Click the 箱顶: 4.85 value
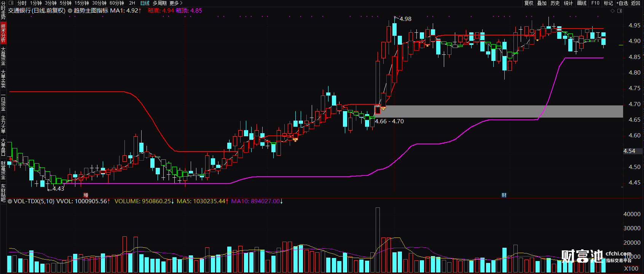The height and width of the screenshot is (274, 644). (x=189, y=11)
